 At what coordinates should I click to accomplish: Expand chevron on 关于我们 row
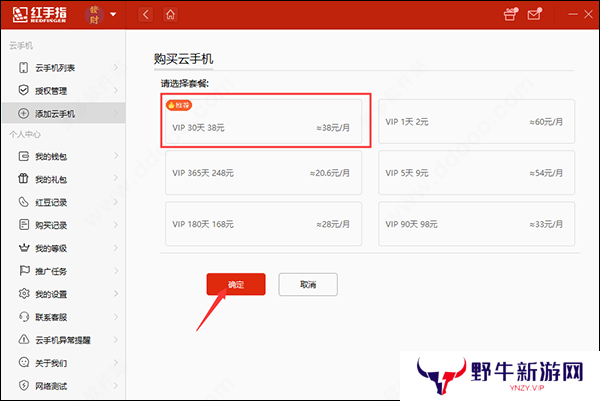coord(116,362)
